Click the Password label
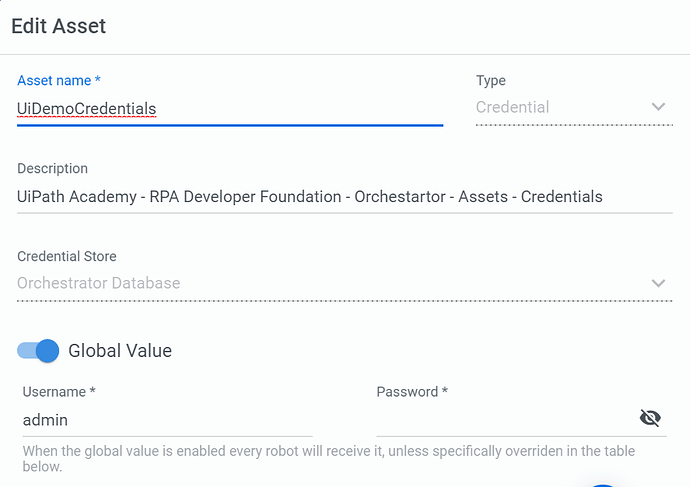The height and width of the screenshot is (487, 690). click(412, 392)
